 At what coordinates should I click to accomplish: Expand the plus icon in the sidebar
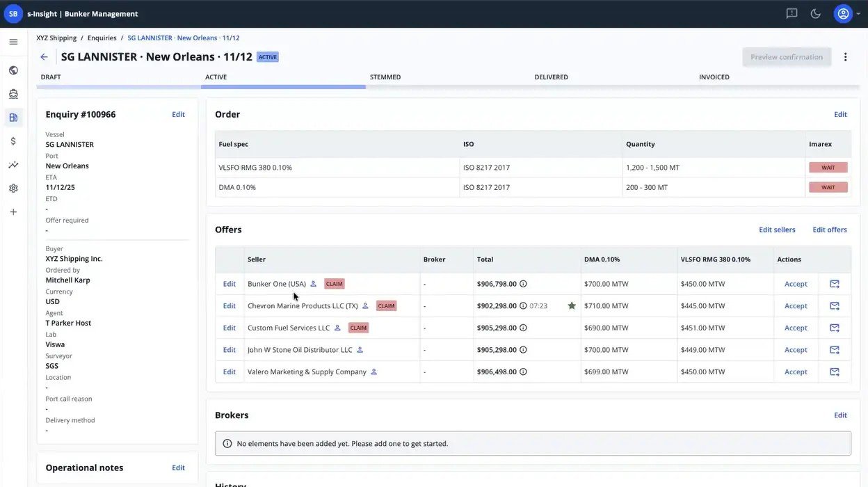coord(13,211)
